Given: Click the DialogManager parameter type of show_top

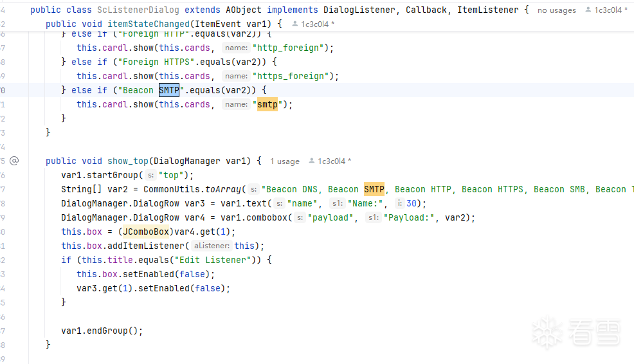Looking at the screenshot, I should tap(187, 161).
